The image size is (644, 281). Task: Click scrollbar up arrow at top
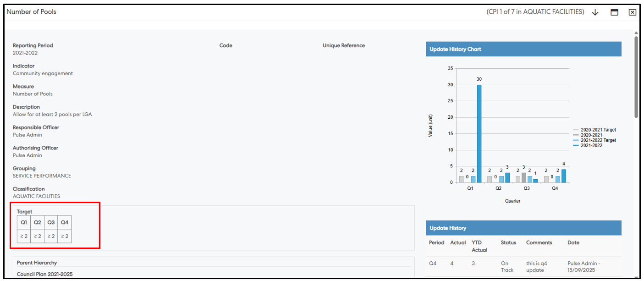636,33
